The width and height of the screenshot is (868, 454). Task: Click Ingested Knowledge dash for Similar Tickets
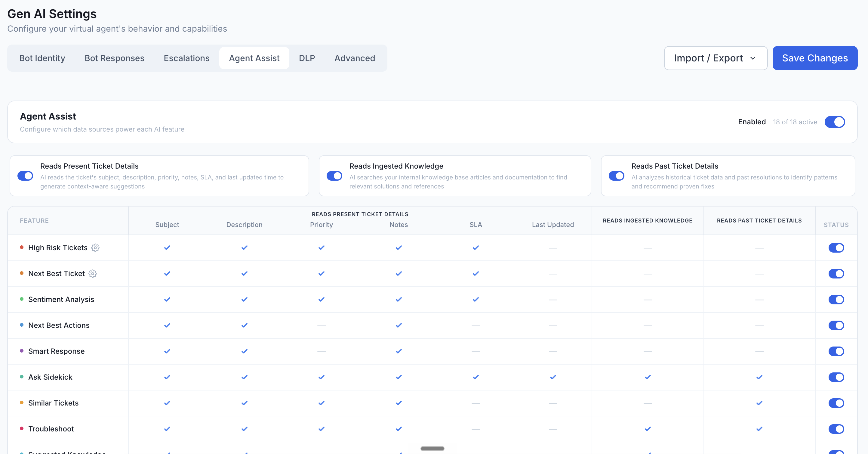[648, 403]
